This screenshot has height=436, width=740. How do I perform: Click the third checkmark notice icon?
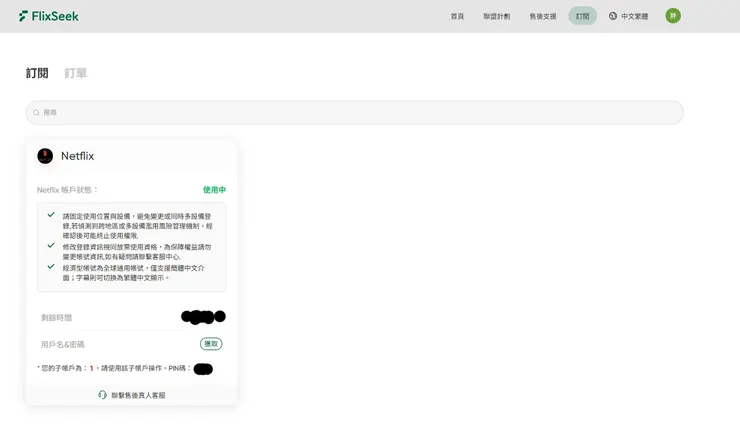pos(51,266)
